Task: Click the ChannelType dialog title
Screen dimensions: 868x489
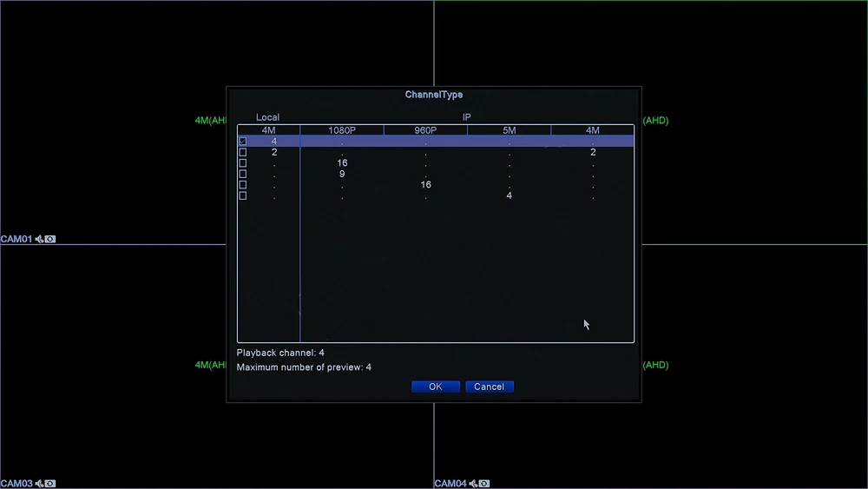Action: 434,95
